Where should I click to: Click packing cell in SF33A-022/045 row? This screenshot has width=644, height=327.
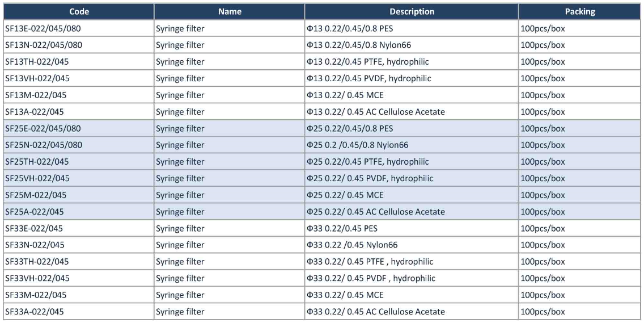579,311
